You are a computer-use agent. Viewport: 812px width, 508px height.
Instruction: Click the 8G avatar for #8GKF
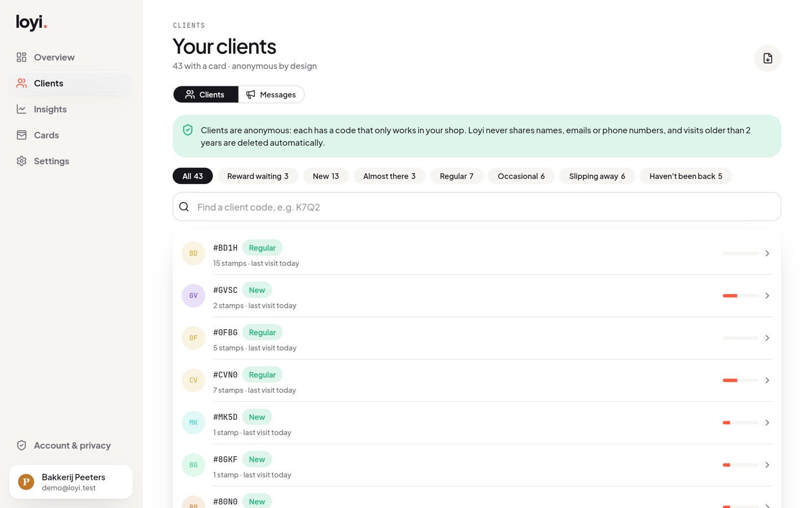[x=193, y=465]
